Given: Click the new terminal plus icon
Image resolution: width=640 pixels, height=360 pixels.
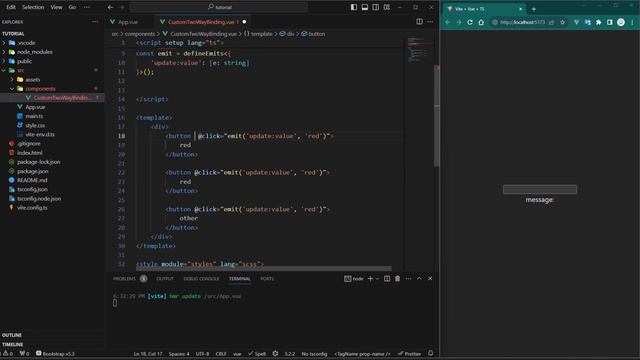Looking at the screenshot, I should 370,278.
